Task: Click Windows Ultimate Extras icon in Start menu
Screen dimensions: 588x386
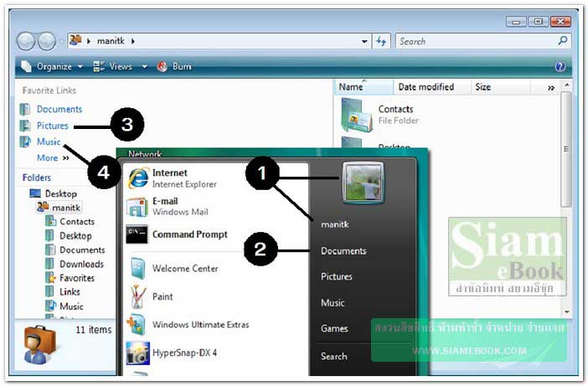Action: [x=137, y=324]
